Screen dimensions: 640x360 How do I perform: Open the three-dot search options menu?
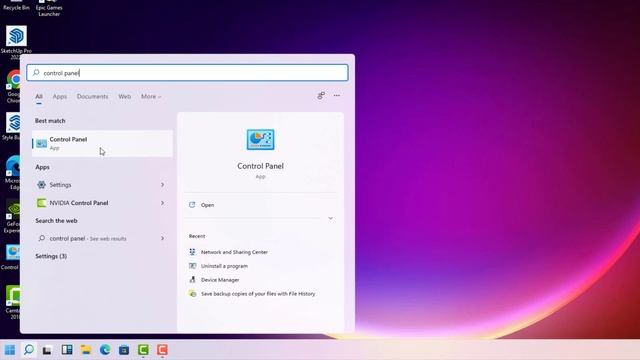tap(337, 96)
